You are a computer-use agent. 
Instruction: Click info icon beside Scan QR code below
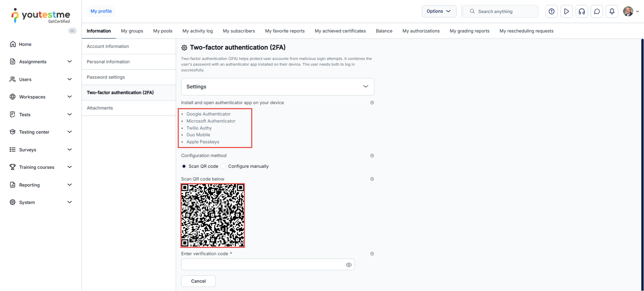(x=372, y=179)
